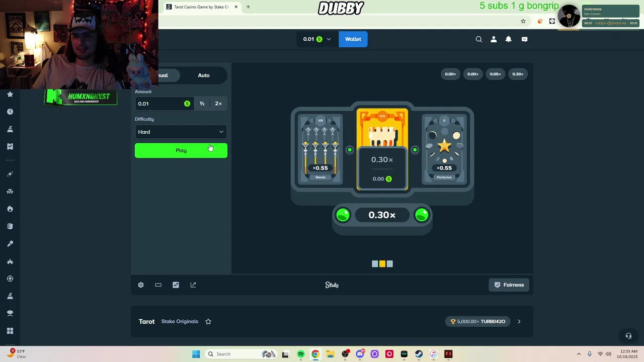The height and width of the screenshot is (362, 644).
Task: Click the 0.30× result history pill
Action: pyautogui.click(x=518, y=74)
